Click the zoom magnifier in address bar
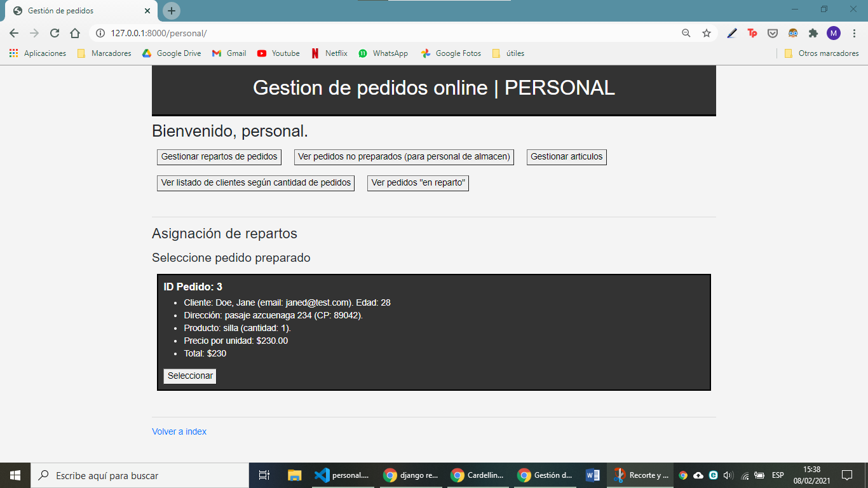Image resolution: width=868 pixels, height=488 pixels. (x=686, y=33)
